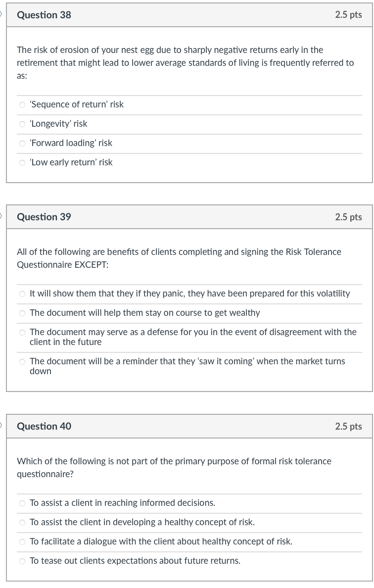
Task: Pick 'To assist a client in reaching informed decisions'
Action: click(22, 503)
